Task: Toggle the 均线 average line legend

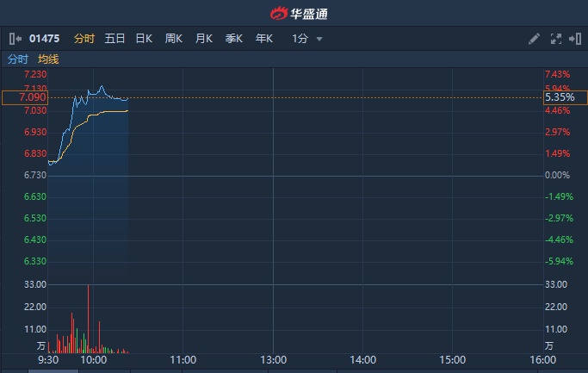Action: click(48, 59)
